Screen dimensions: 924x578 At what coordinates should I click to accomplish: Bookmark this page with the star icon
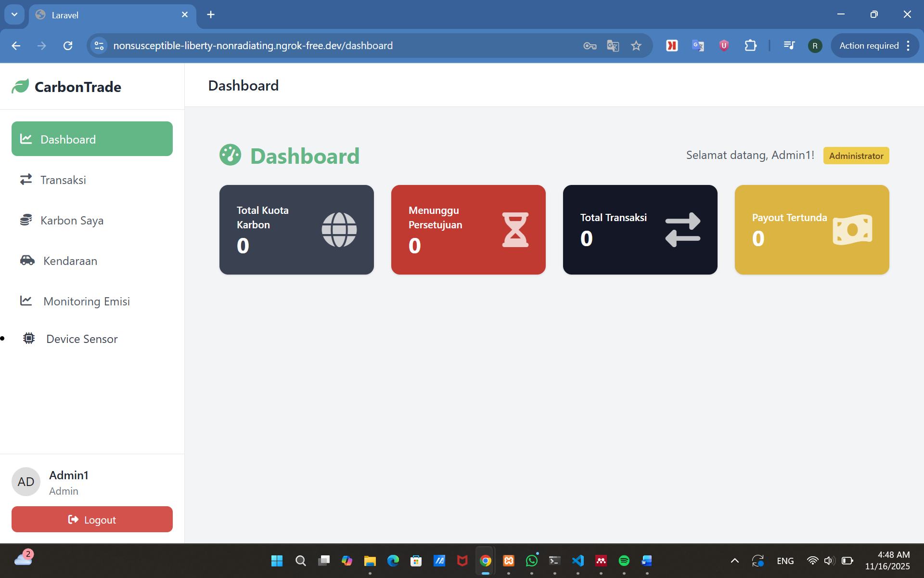[x=636, y=46]
